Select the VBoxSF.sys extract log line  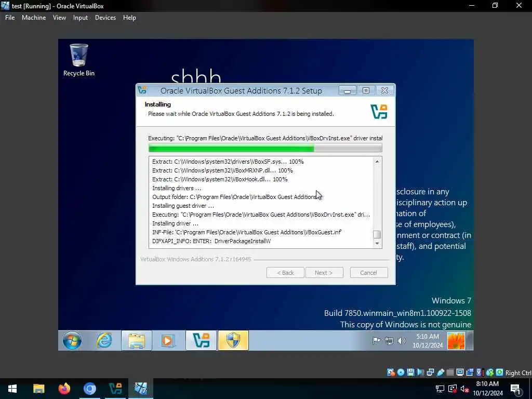[x=228, y=162]
